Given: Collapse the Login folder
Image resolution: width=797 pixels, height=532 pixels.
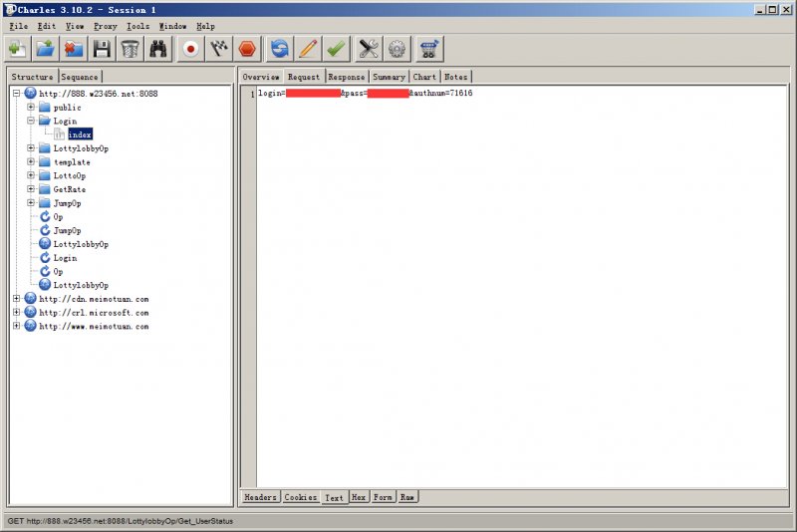Looking at the screenshot, I should click(31, 121).
